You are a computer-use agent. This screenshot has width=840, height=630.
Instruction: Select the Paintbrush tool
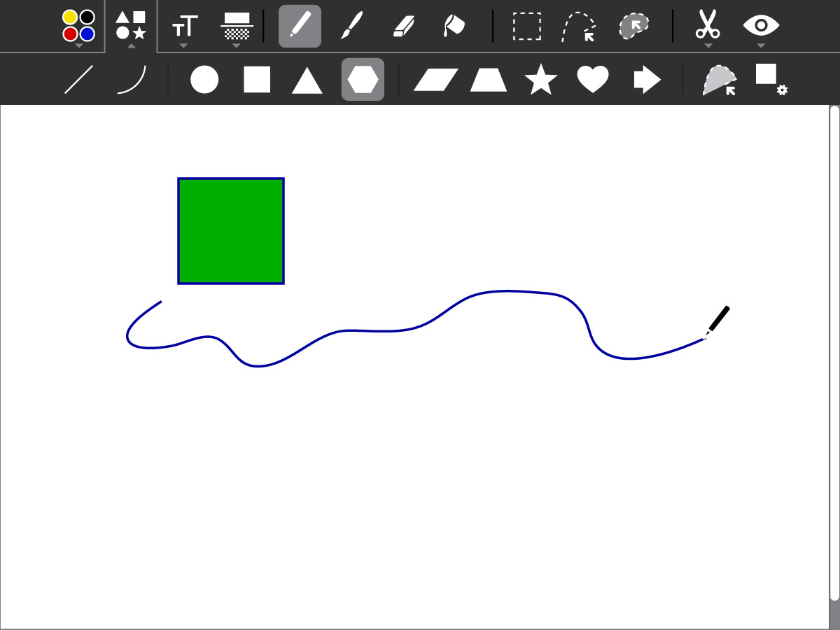(351, 27)
